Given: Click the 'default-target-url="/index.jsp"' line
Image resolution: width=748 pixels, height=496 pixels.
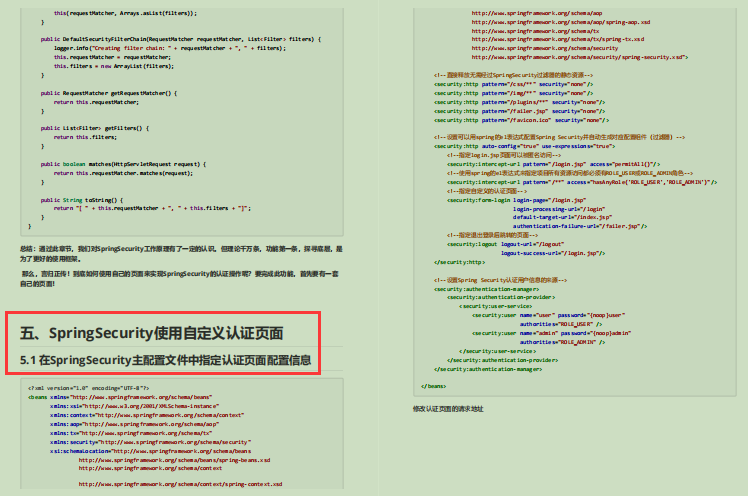Looking at the screenshot, I should click(x=562, y=217).
